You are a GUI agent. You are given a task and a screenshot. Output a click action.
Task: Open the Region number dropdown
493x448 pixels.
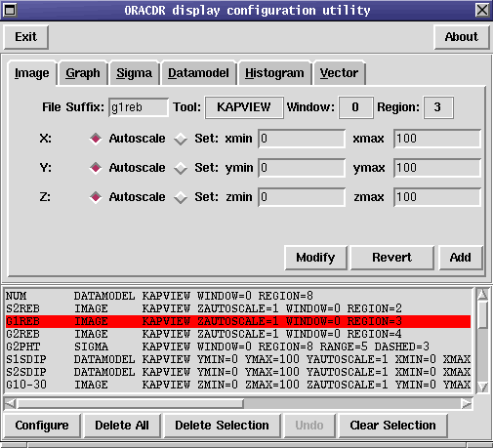[438, 107]
